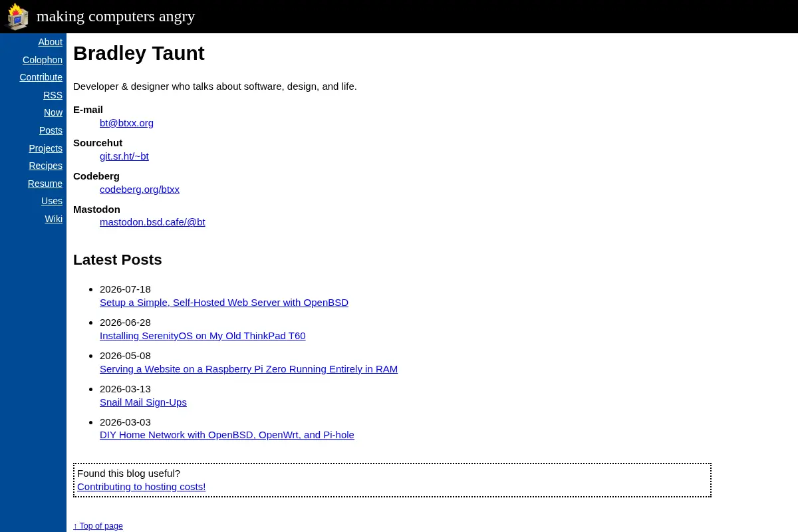Go to Colophon in the sidebar
This screenshot has width=798, height=532.
(43, 60)
